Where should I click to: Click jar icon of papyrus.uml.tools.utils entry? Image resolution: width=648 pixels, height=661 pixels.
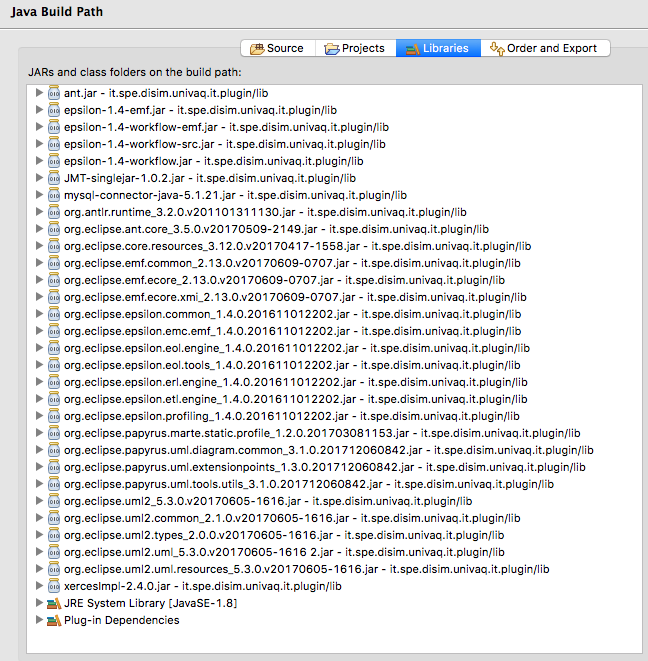point(54,484)
